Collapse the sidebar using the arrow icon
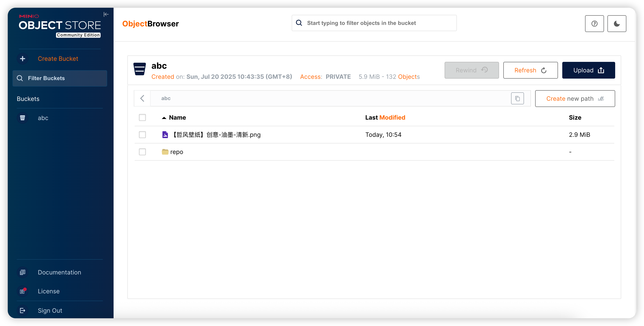644x326 pixels. 106,14
